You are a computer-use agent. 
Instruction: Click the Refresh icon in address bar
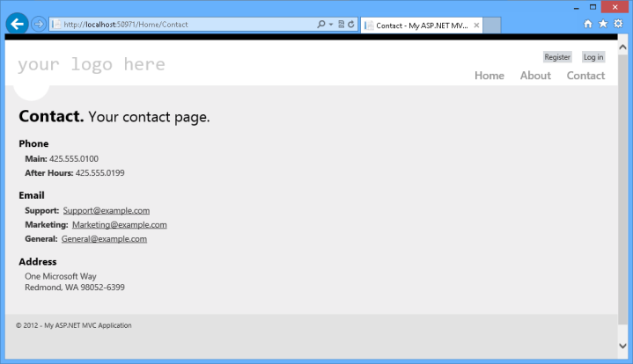(x=351, y=25)
